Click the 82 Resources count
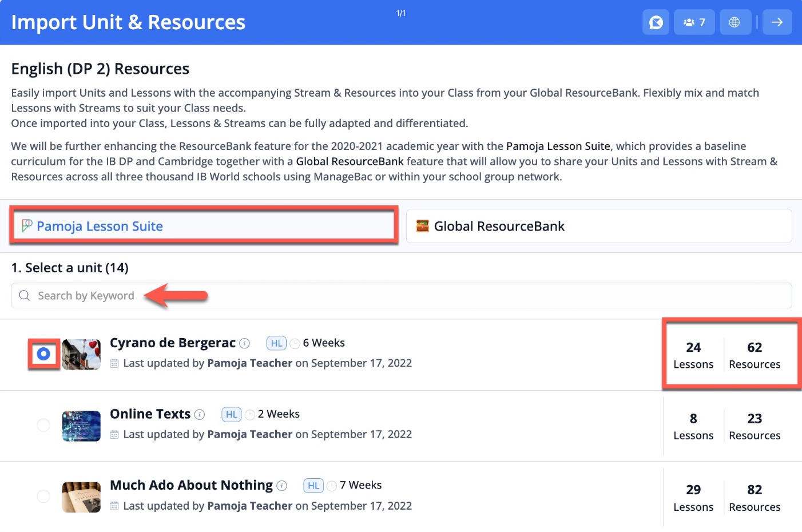Viewport: 802px width, 532px height. [755, 498]
